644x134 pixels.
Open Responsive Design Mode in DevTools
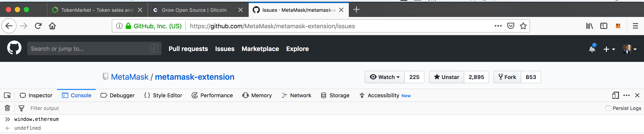(x=615, y=95)
